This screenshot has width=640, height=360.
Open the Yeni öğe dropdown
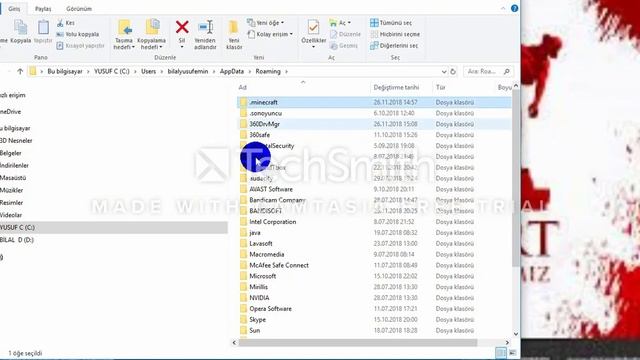coord(265,23)
